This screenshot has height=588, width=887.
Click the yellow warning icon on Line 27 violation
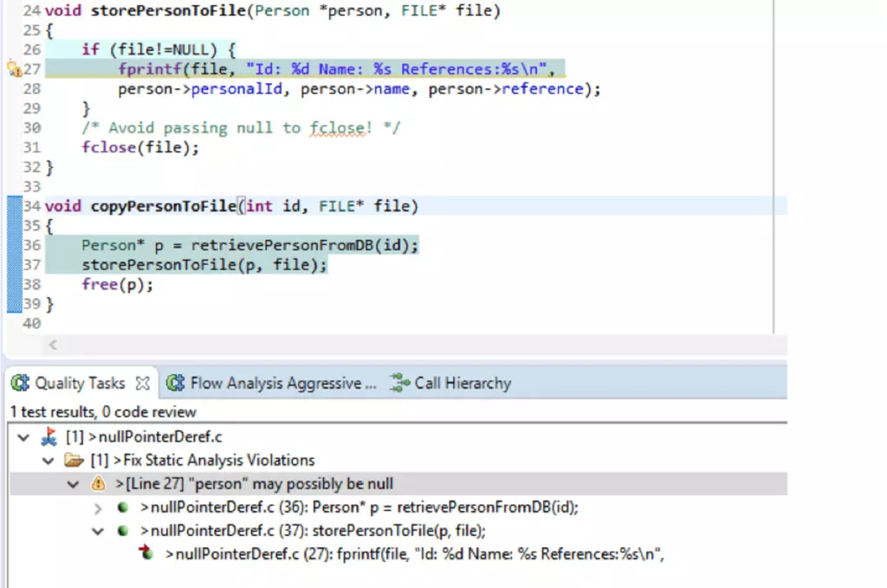pos(98,483)
